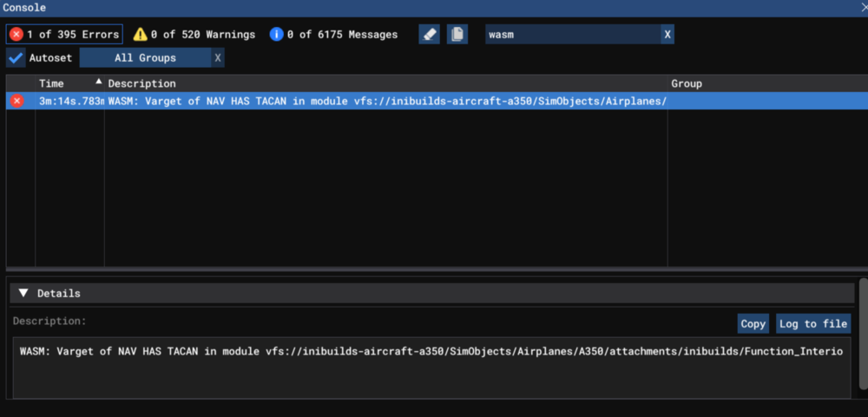Toggle the Errors filter icon
868x417 pixels.
tap(16, 35)
